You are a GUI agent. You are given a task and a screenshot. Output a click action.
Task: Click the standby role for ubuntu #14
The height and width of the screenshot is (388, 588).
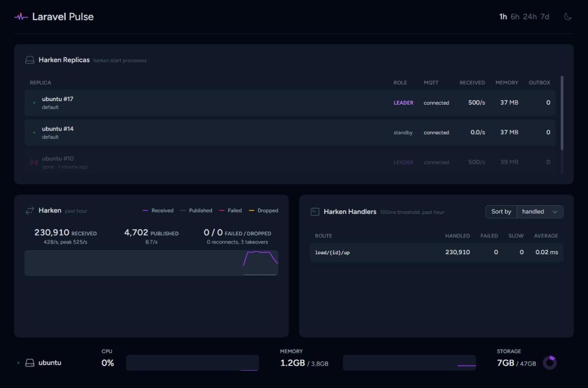403,132
